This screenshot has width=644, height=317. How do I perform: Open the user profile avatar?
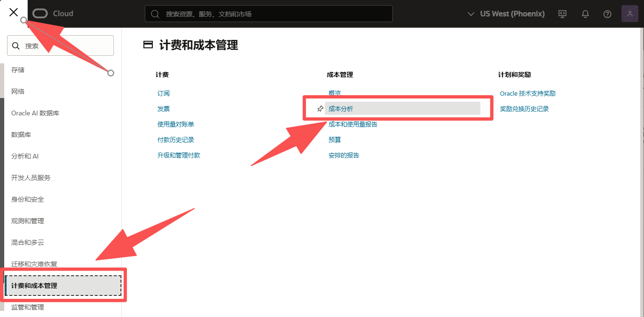(629, 14)
